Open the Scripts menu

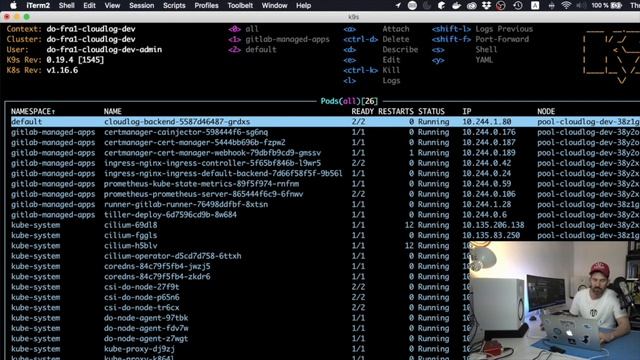pyautogui.click(x=174, y=5)
